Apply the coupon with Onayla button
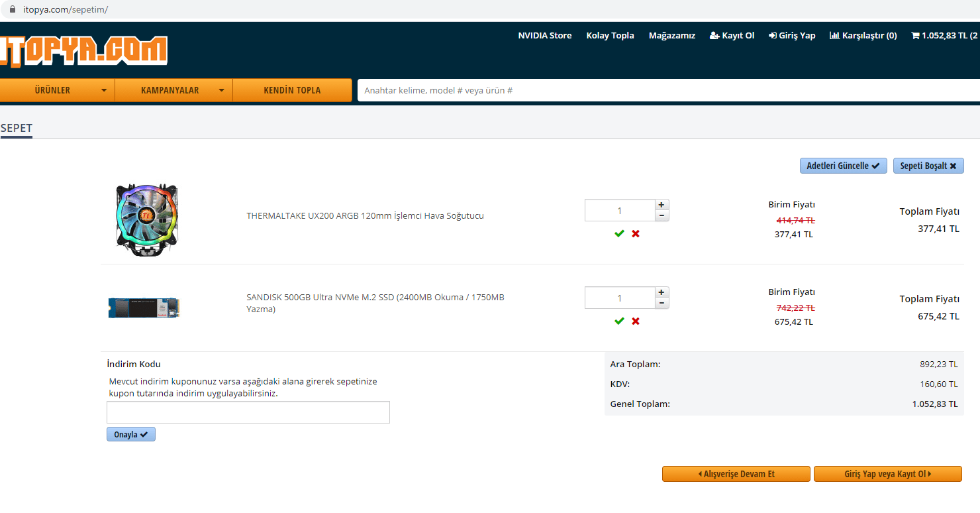 click(131, 435)
